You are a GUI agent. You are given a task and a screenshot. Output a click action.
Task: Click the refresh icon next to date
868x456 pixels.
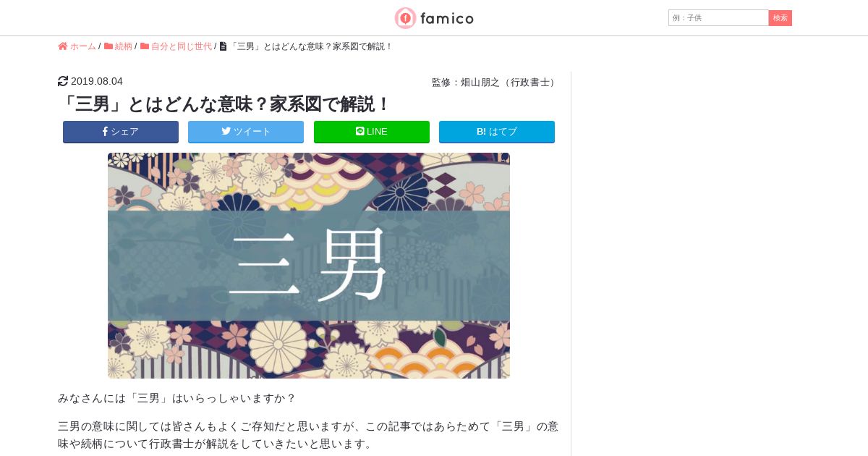pos(63,81)
